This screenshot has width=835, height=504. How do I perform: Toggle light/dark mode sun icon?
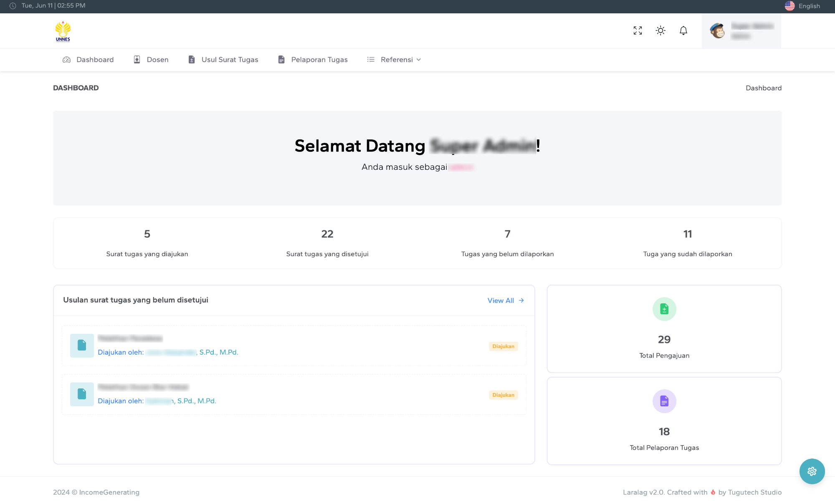pos(660,30)
